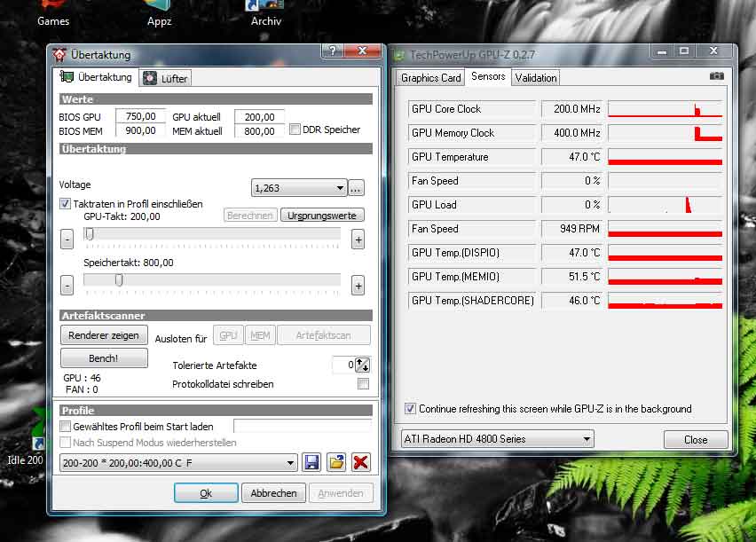
Task: Click the Fan Speed 0 % value
Action: [571, 181]
